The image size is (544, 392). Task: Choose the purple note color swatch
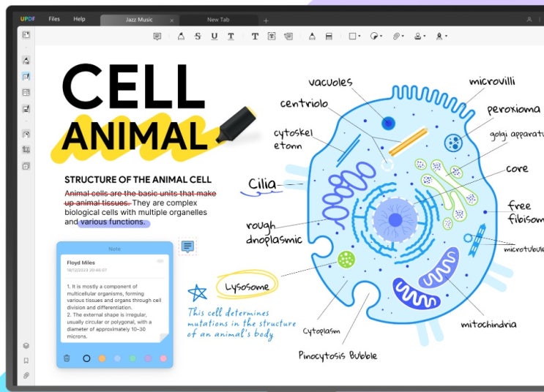[148, 358]
